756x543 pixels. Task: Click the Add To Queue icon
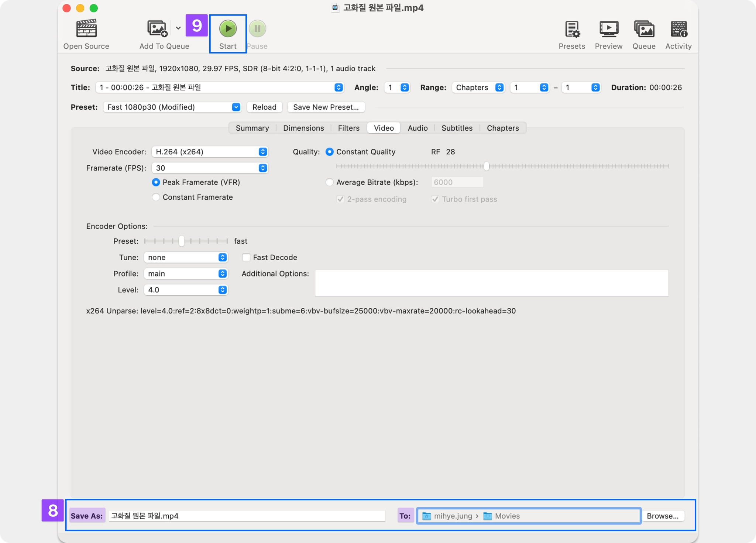coord(158,29)
